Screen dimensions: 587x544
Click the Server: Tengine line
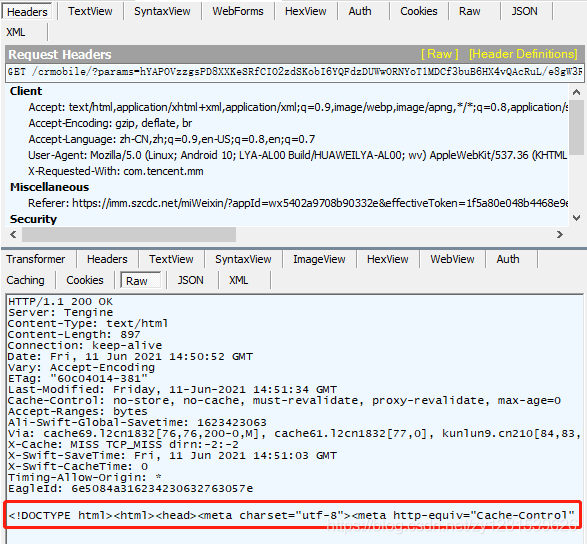pos(60,313)
